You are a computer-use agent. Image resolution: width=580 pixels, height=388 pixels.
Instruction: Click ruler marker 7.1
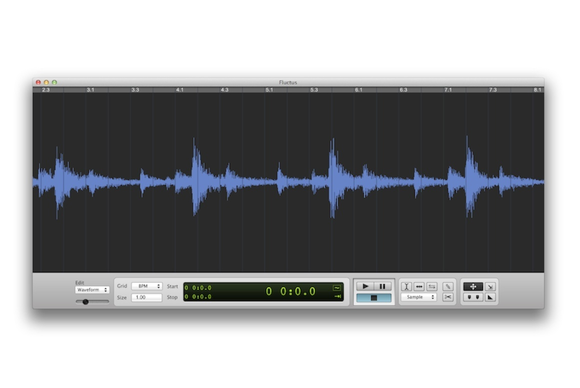(448, 90)
